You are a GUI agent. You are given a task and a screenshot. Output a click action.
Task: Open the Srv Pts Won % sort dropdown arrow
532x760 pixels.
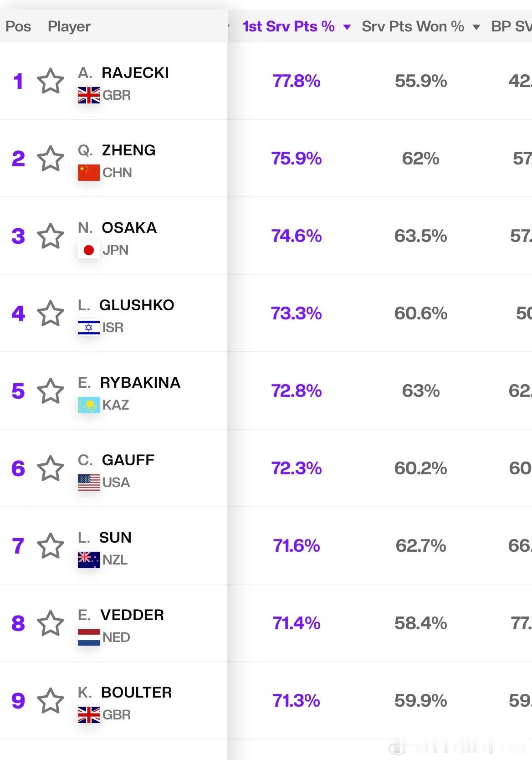pyautogui.click(x=476, y=27)
